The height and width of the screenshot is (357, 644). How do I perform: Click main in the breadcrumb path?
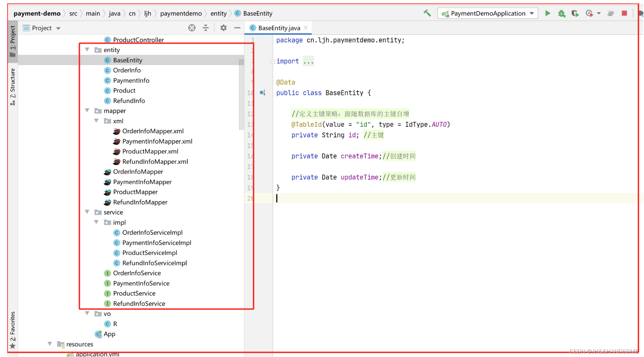(93, 13)
